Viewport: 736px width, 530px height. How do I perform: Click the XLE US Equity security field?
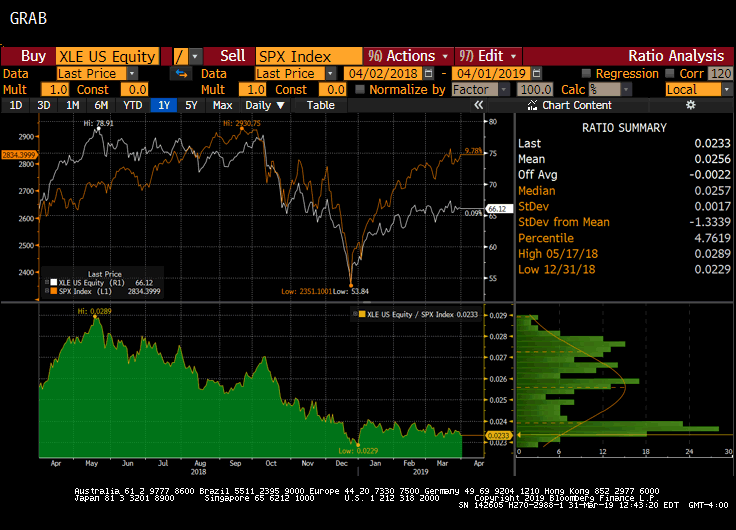point(107,56)
